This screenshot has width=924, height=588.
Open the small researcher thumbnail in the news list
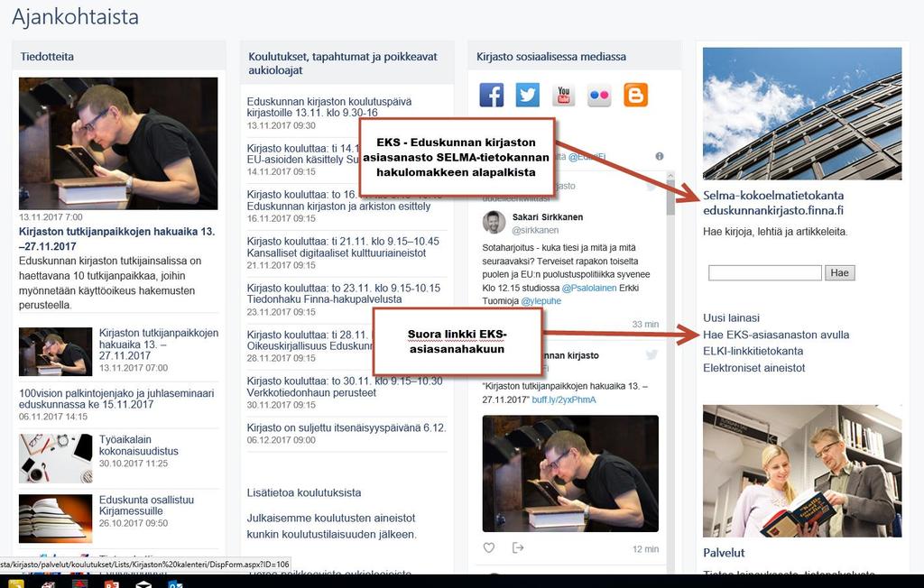pyautogui.click(x=55, y=352)
